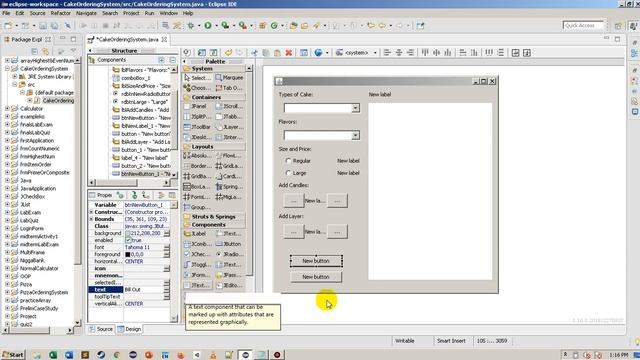Click the large white text area in form
Image resolution: width=640 pixels, height=360 pixels.
click(430, 191)
